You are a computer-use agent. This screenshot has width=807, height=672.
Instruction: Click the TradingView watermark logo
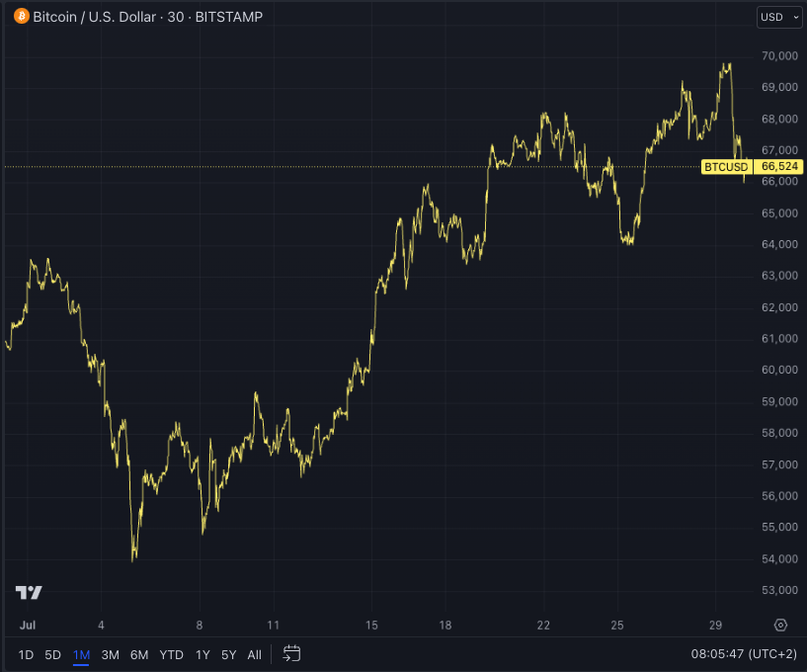tap(30, 591)
